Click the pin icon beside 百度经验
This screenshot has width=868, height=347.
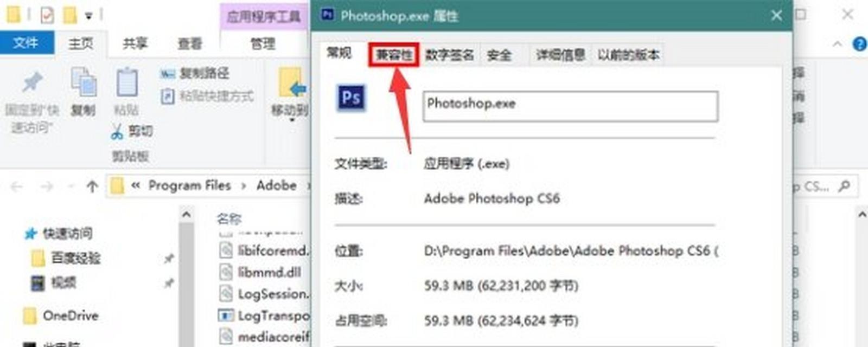(x=169, y=259)
